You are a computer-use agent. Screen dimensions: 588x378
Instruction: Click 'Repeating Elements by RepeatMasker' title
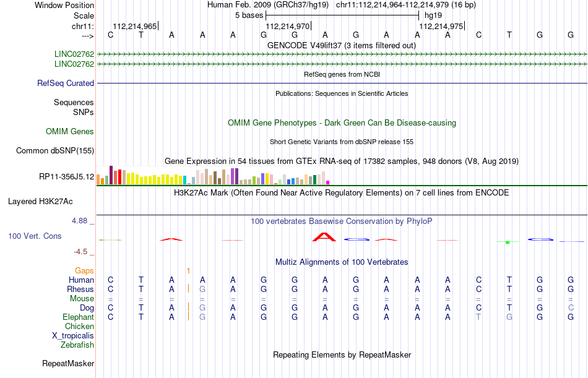(x=342, y=354)
